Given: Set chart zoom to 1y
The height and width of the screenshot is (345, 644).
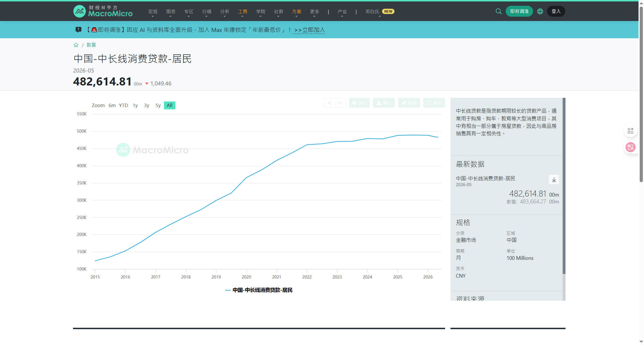Looking at the screenshot, I should point(135,105).
